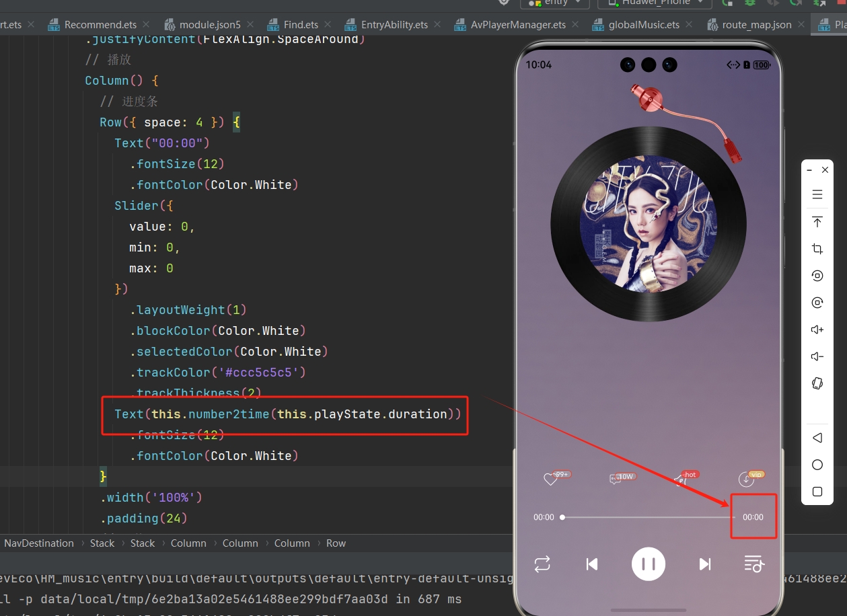The height and width of the screenshot is (616, 847).
Task: Tap the heart like icon in player
Action: (x=550, y=479)
